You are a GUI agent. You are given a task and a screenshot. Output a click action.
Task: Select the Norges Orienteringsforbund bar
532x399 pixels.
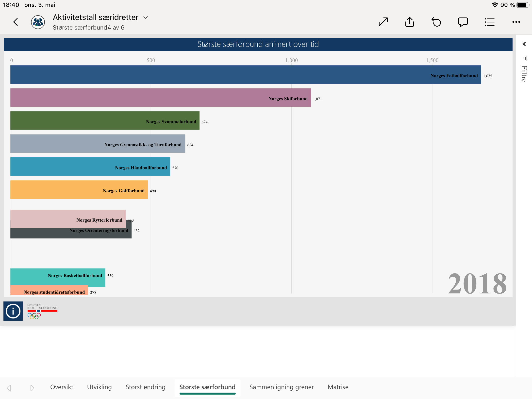click(71, 233)
